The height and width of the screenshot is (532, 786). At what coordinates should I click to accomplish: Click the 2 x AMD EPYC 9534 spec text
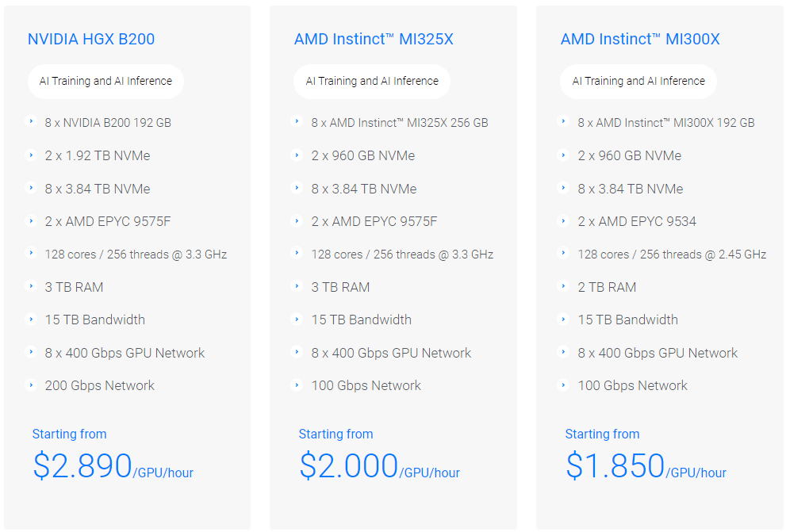[x=637, y=221]
